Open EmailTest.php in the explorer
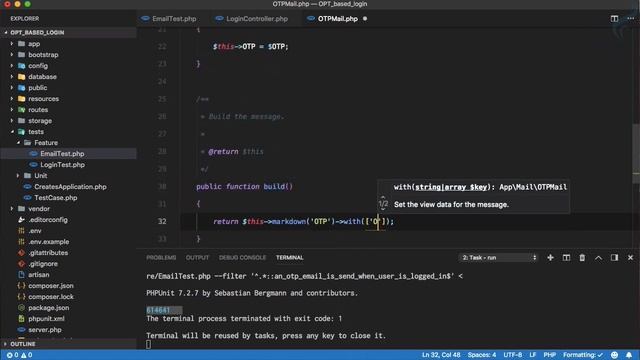This screenshot has height=360, width=640. pos(62,154)
